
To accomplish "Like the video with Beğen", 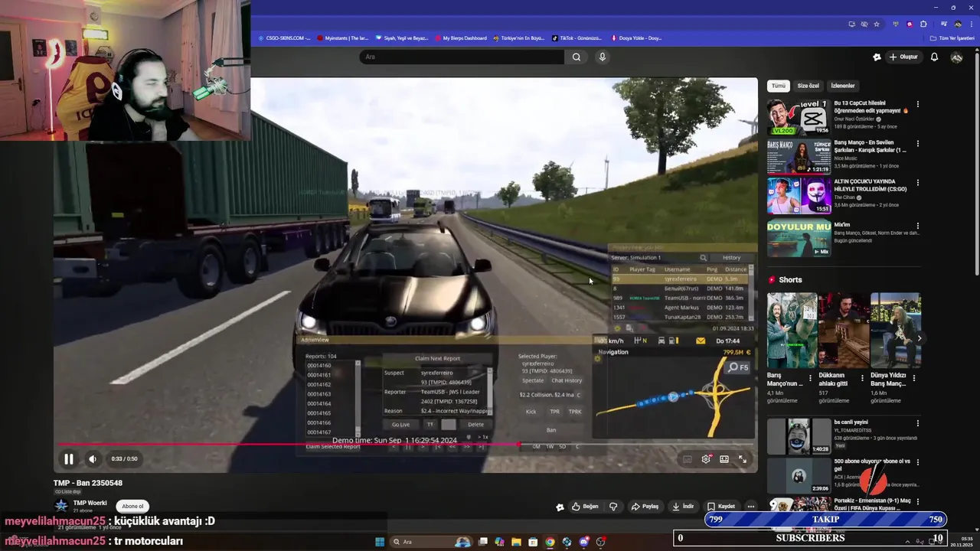I will (585, 506).
